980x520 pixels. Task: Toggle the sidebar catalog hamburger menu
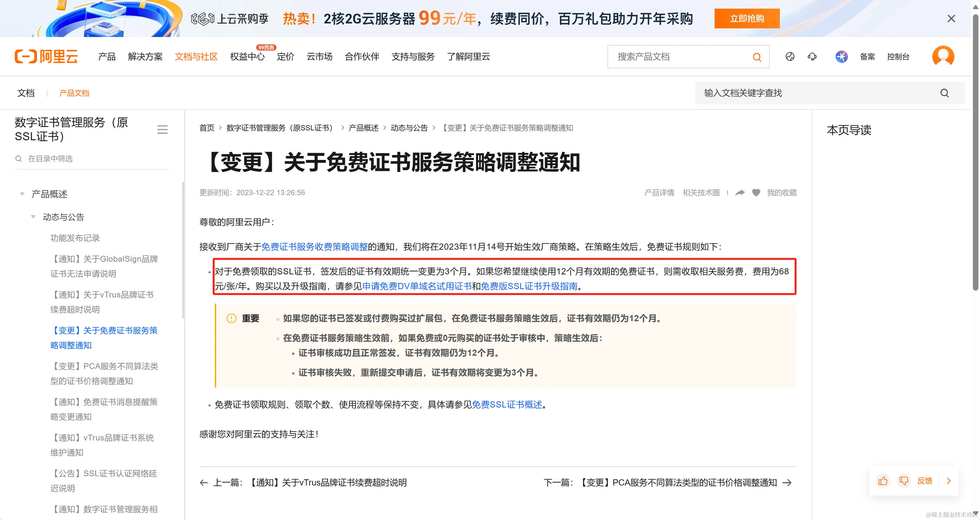pos(162,130)
